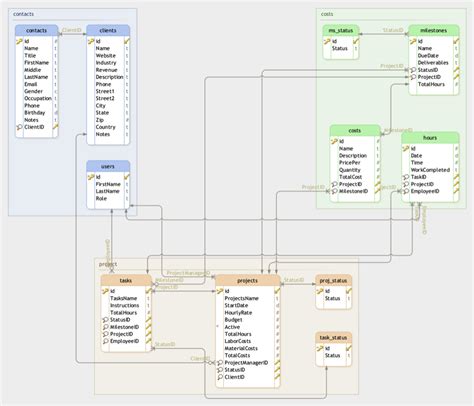
Task: Click the "project" group title label
Action: click(108, 264)
